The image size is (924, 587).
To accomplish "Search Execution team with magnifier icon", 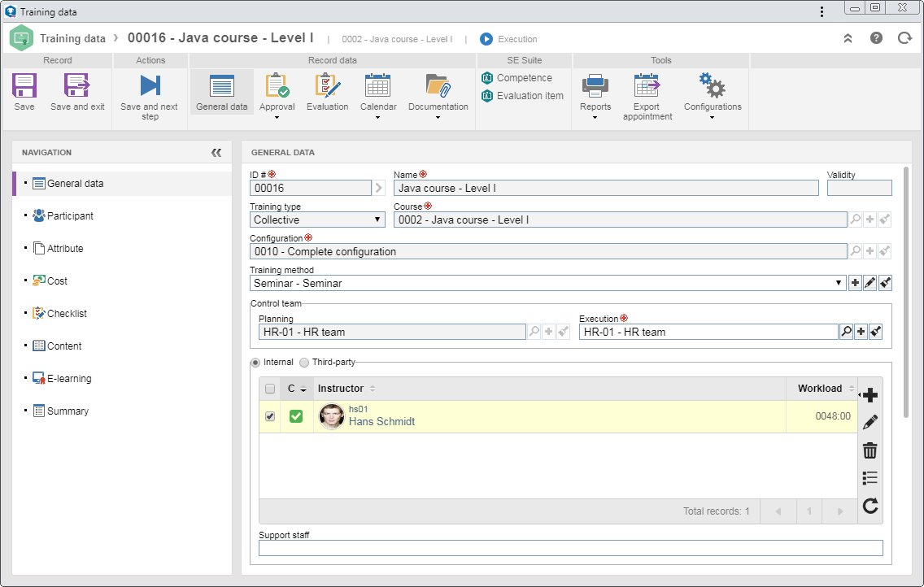I will [846, 332].
